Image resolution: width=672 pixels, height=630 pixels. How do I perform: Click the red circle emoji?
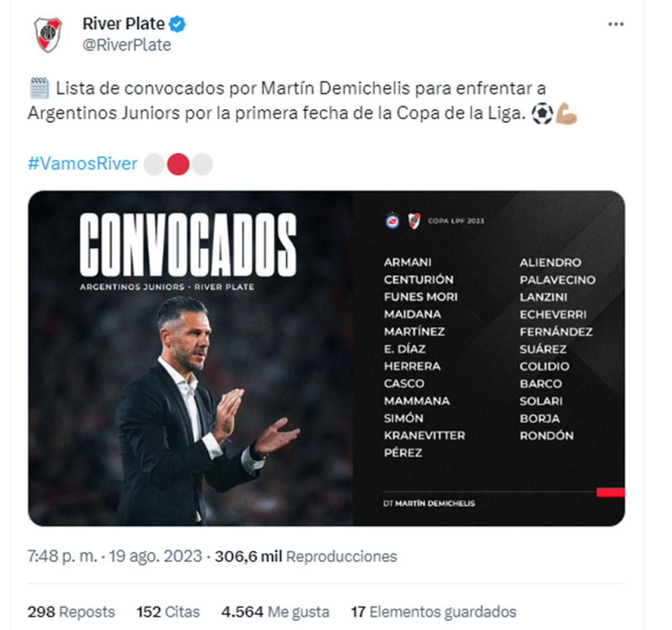point(178,164)
